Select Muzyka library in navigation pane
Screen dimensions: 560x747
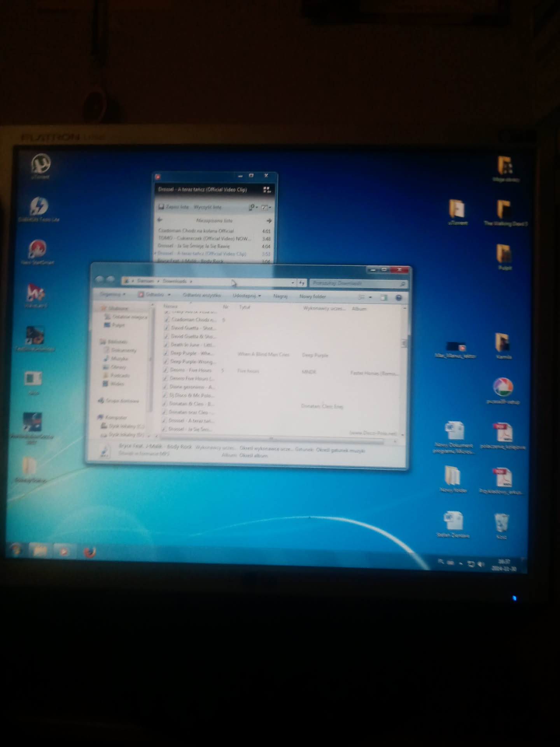pyautogui.click(x=119, y=359)
